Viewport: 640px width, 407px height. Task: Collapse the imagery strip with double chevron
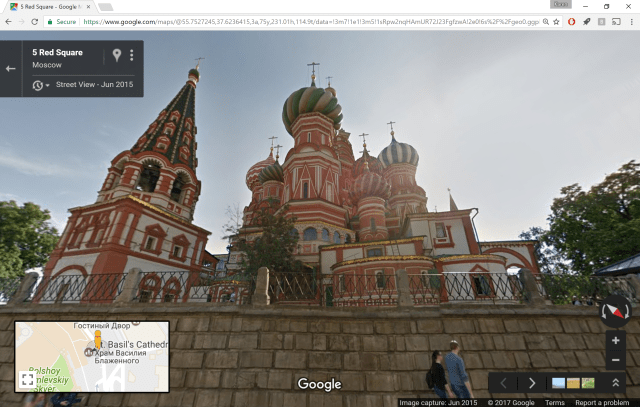click(616, 383)
